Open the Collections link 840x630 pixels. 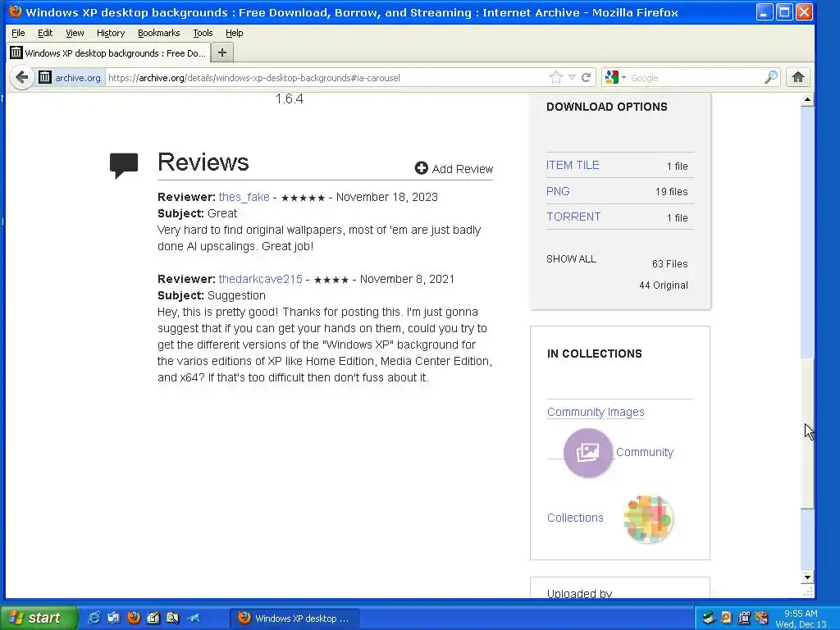(575, 518)
